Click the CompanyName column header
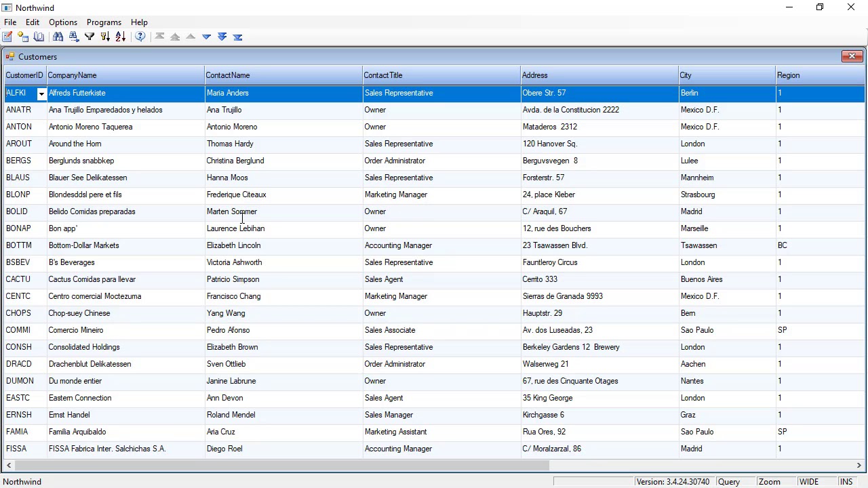868x488 pixels. coord(125,75)
